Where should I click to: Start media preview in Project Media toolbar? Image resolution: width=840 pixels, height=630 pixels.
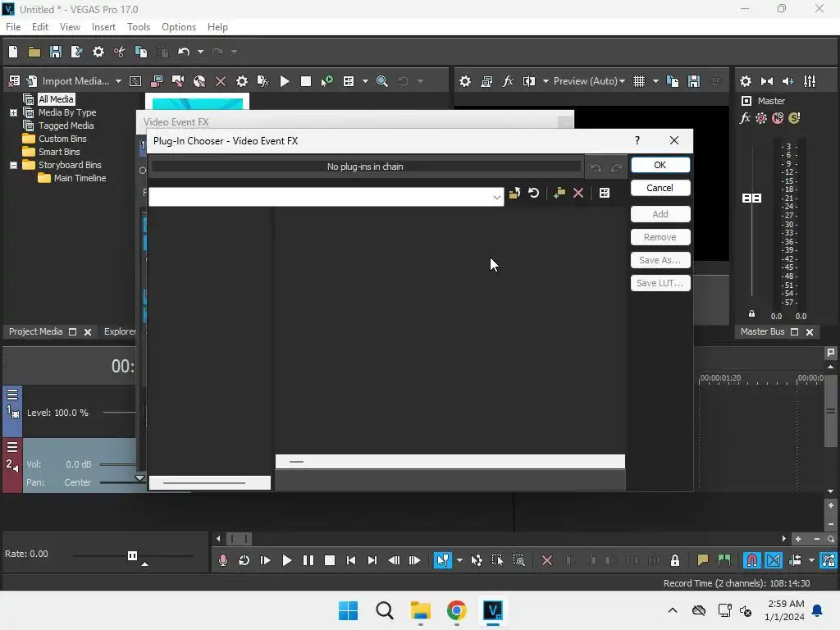click(285, 81)
